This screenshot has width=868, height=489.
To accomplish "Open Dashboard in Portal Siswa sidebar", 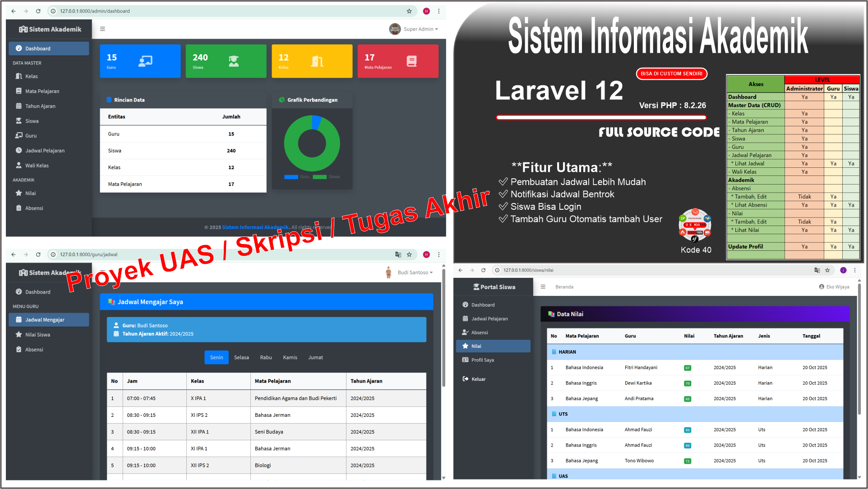I will pyautogui.click(x=493, y=305).
